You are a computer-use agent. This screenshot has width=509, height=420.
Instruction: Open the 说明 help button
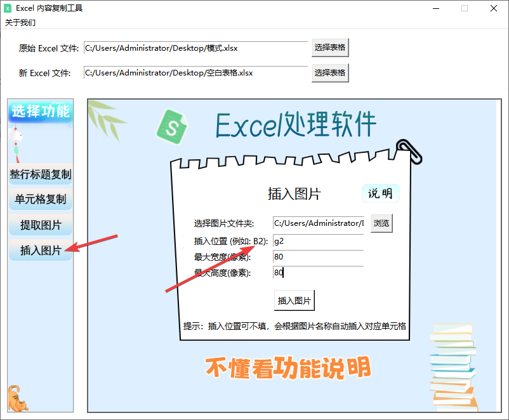[x=380, y=194]
